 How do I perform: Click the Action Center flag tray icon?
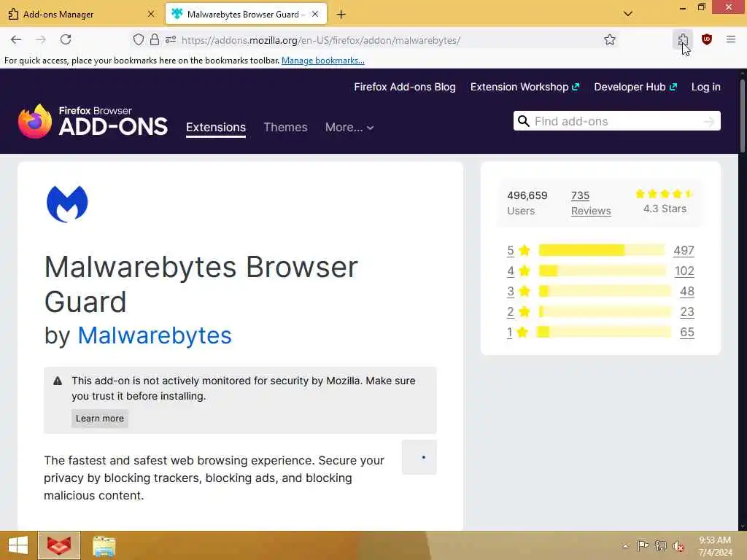coord(643,545)
